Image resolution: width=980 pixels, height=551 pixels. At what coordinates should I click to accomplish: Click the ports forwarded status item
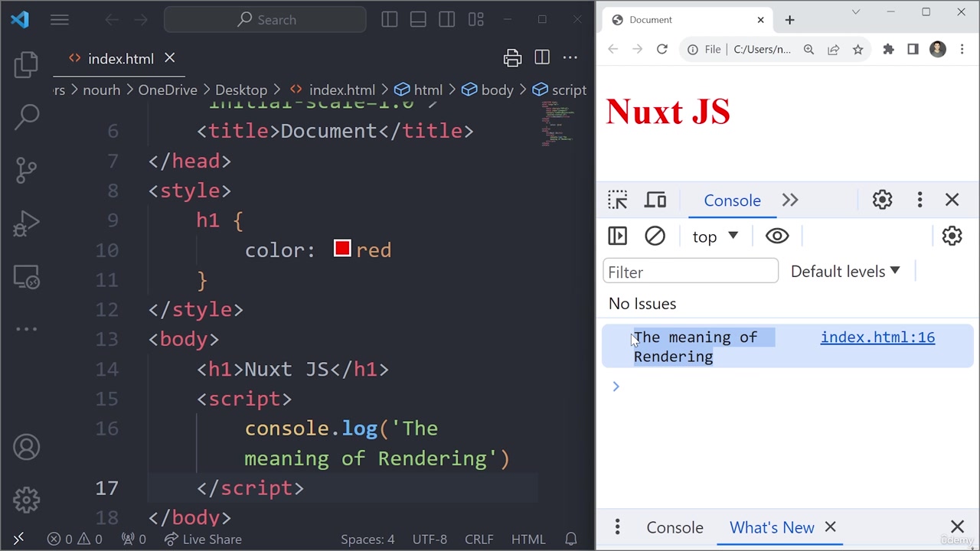coord(134,540)
